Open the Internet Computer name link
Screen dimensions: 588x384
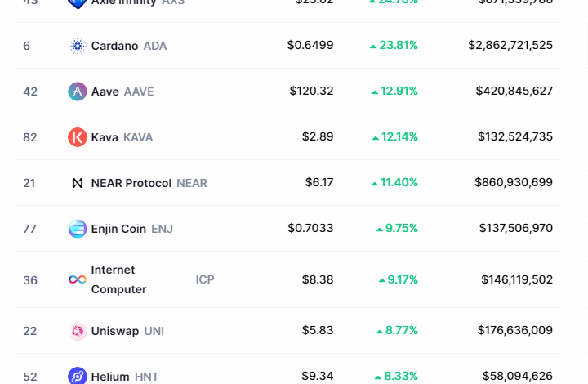[118, 279]
